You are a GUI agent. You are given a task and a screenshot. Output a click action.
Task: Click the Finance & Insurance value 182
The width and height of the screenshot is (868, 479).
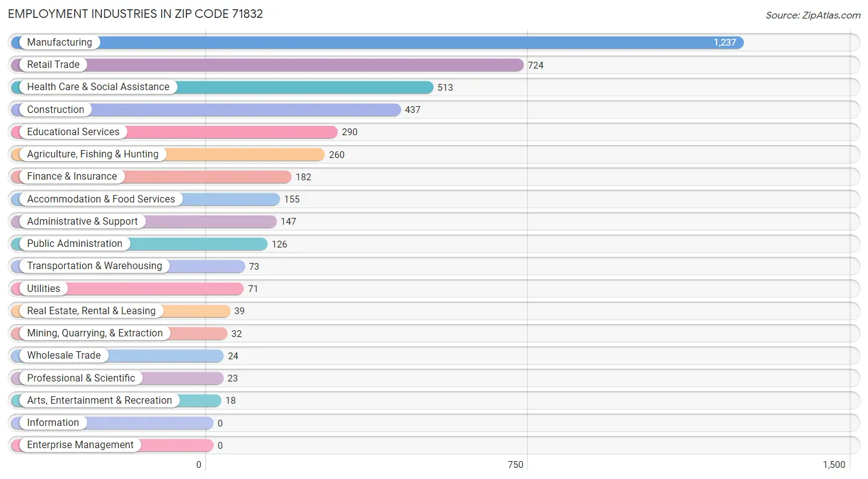point(303,177)
